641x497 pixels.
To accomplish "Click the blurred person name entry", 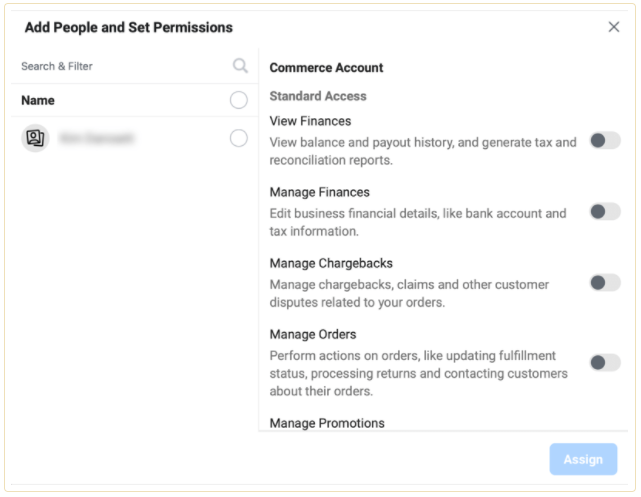I will (96, 138).
